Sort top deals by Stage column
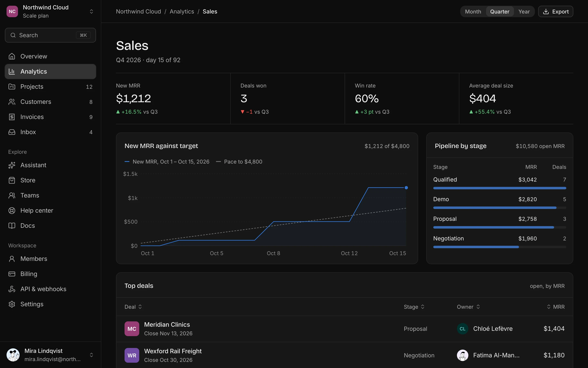 pyautogui.click(x=414, y=307)
